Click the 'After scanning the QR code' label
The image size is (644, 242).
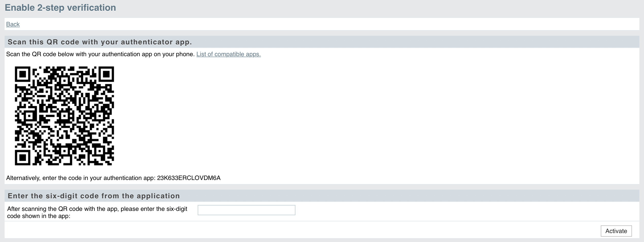97,212
